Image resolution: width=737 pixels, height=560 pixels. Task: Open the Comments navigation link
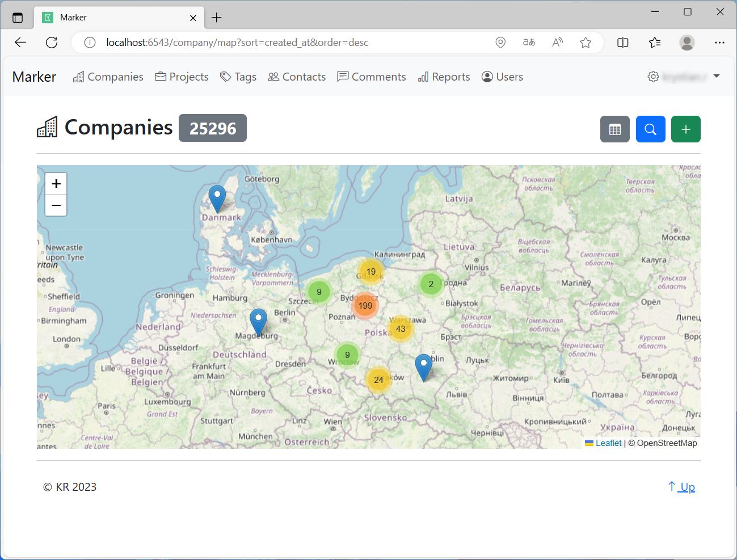pyautogui.click(x=372, y=77)
